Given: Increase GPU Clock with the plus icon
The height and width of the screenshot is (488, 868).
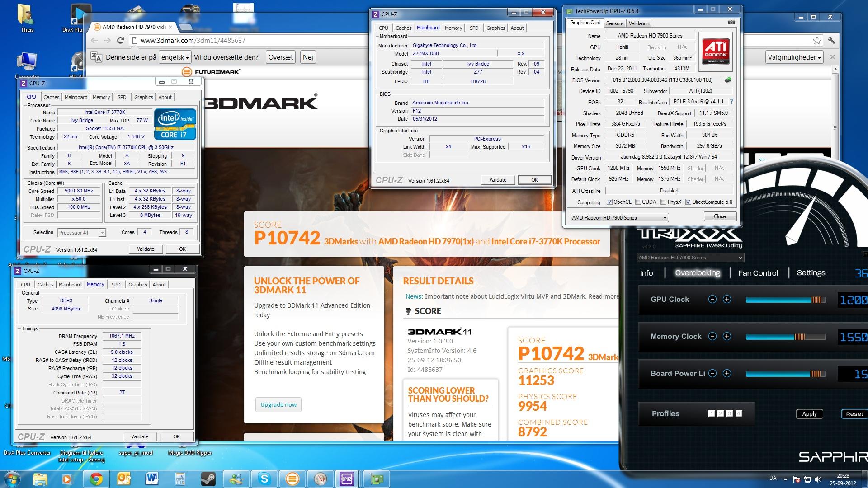Looking at the screenshot, I should pyautogui.click(x=727, y=299).
